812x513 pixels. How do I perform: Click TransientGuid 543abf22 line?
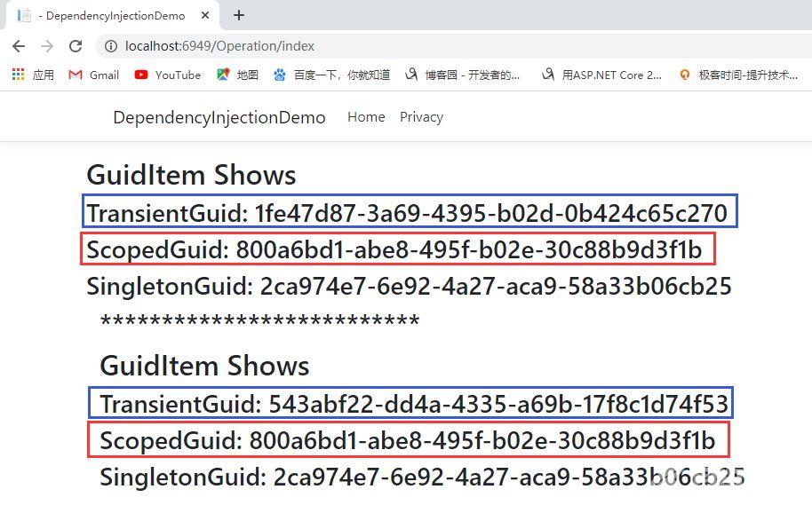pos(414,404)
